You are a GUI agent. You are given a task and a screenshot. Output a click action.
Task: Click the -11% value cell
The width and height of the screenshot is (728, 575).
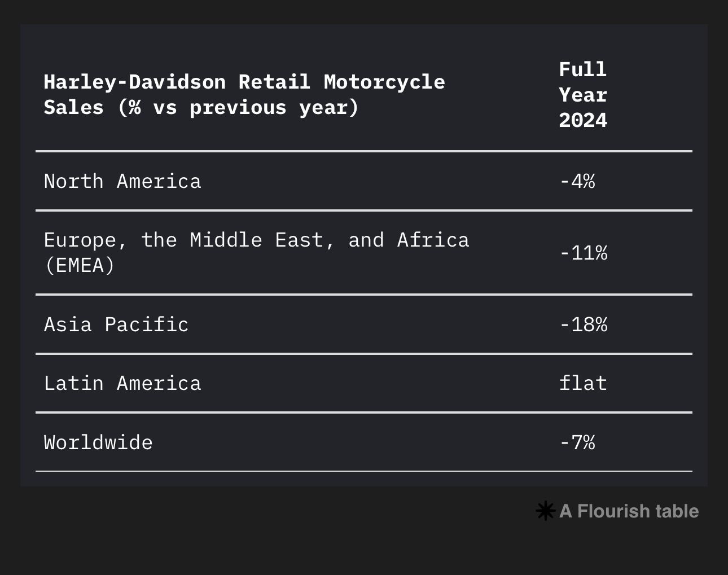point(583,253)
